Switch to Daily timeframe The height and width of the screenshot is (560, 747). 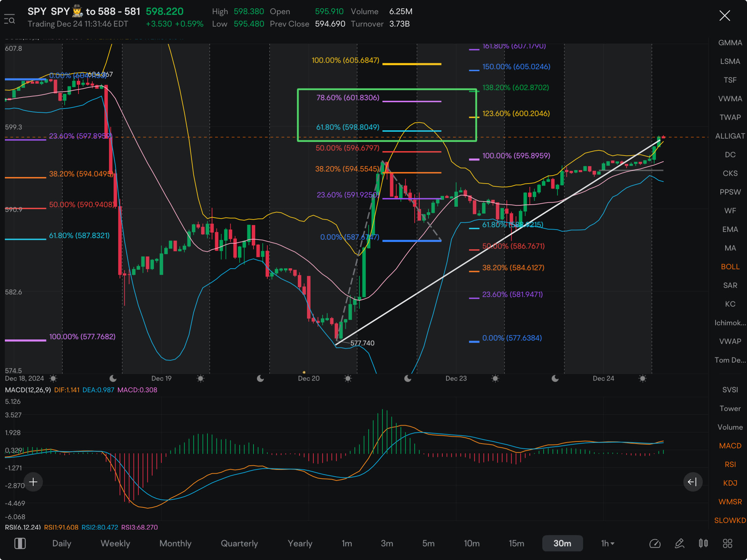click(x=62, y=543)
